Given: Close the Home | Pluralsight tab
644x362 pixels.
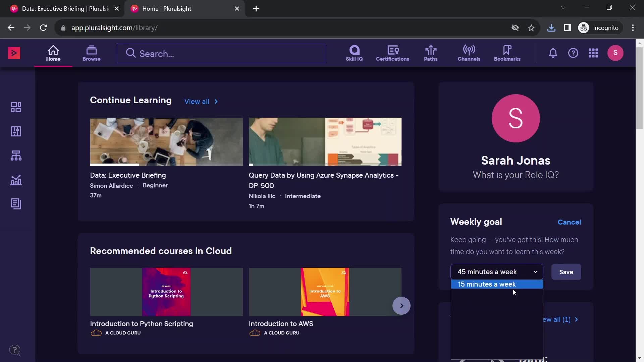Looking at the screenshot, I should click(x=237, y=9).
